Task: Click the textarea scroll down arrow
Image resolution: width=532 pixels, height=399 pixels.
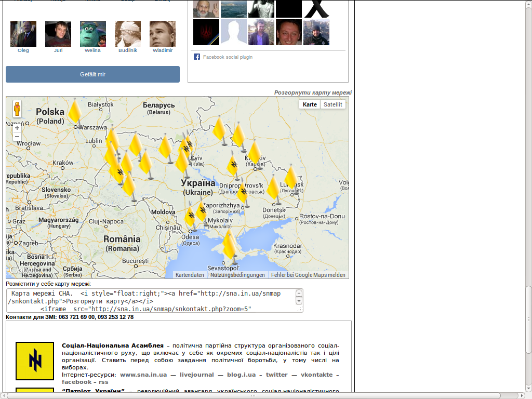Action: (x=299, y=301)
